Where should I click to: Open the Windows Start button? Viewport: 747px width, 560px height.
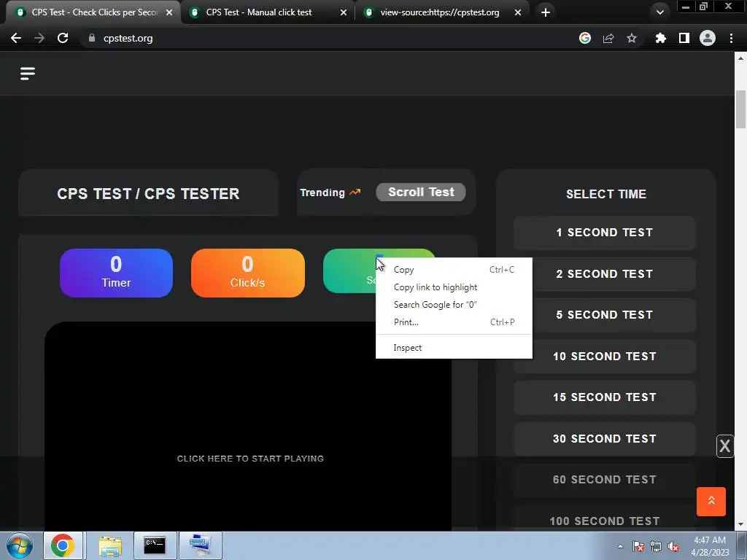pyautogui.click(x=19, y=545)
